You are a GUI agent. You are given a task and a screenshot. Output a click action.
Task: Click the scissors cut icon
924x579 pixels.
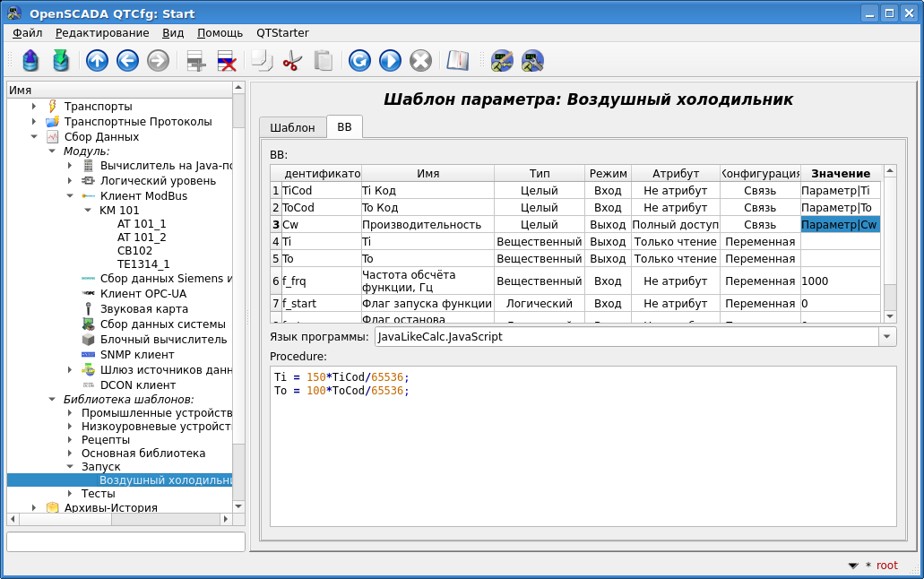tap(292, 61)
